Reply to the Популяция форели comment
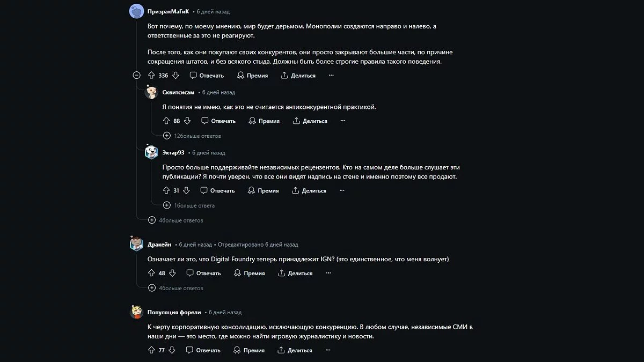This screenshot has height=362, width=644. (203, 350)
